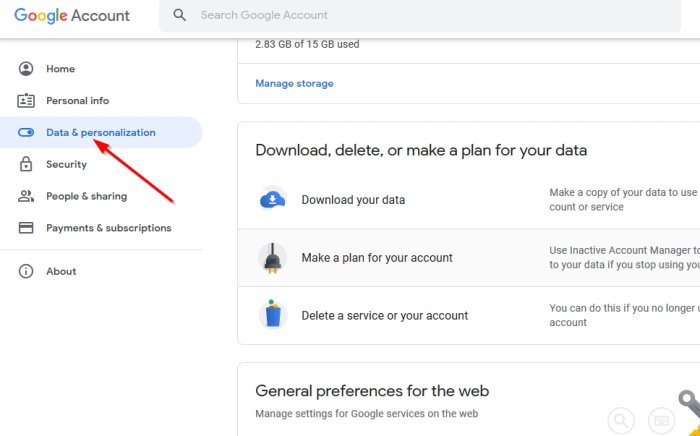Click 'Download, delete, or make a plan' heading

(x=421, y=150)
